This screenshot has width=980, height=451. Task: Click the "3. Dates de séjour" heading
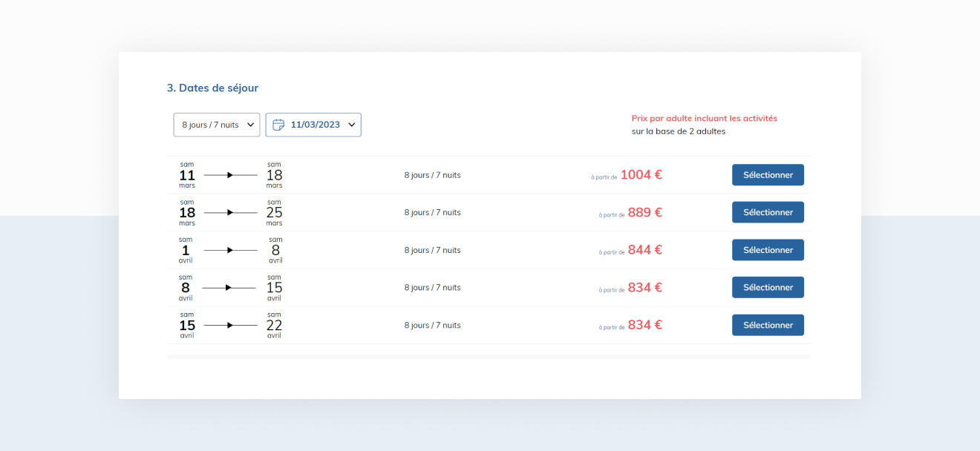(212, 88)
